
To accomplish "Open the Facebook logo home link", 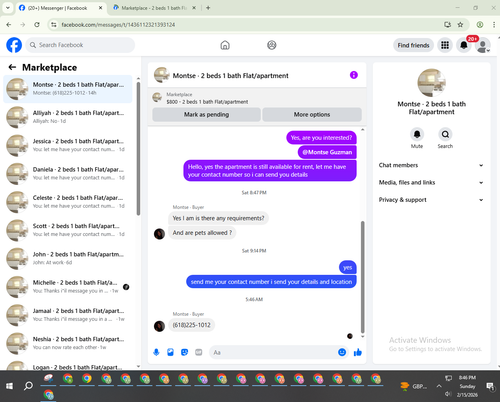I will (14, 45).
